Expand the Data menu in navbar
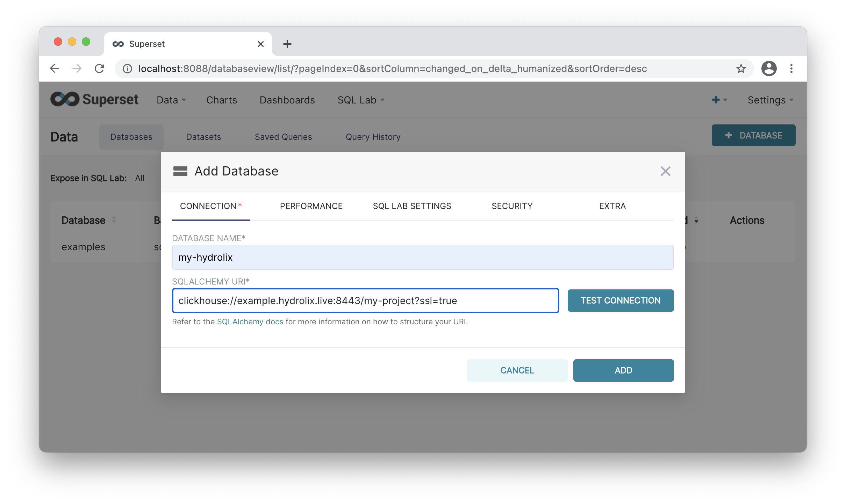 [171, 100]
